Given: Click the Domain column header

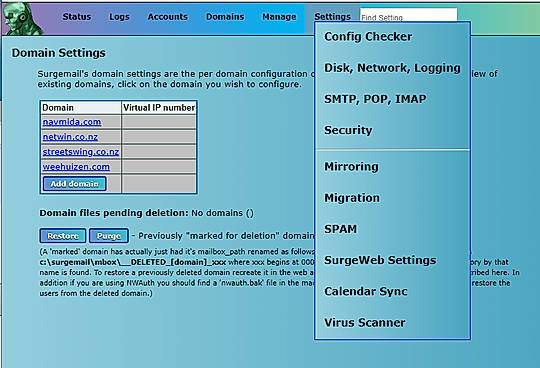Looking at the screenshot, I should click(81, 108).
